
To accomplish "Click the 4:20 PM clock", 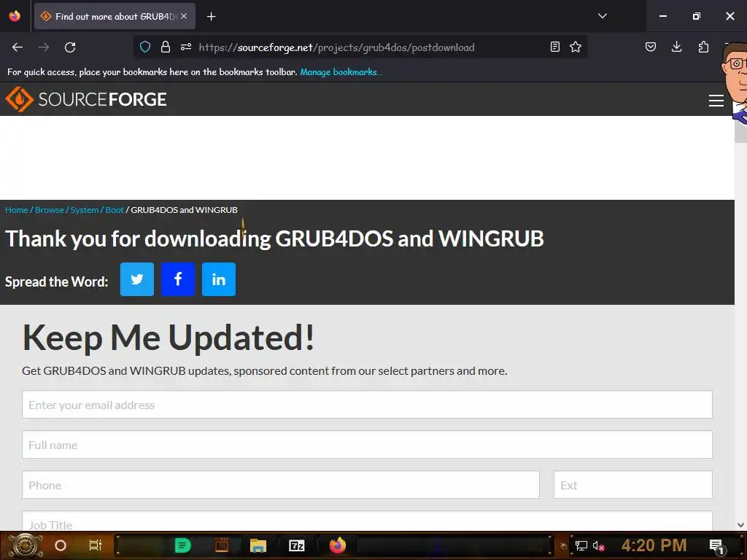I will (x=654, y=545).
